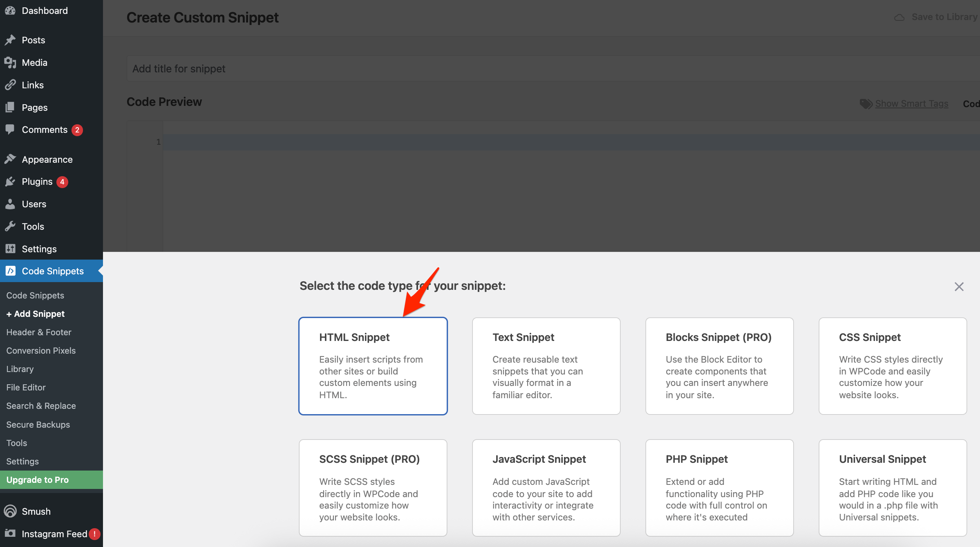Open Comments menu with 2 pending
The image size is (980, 547).
pos(45,130)
